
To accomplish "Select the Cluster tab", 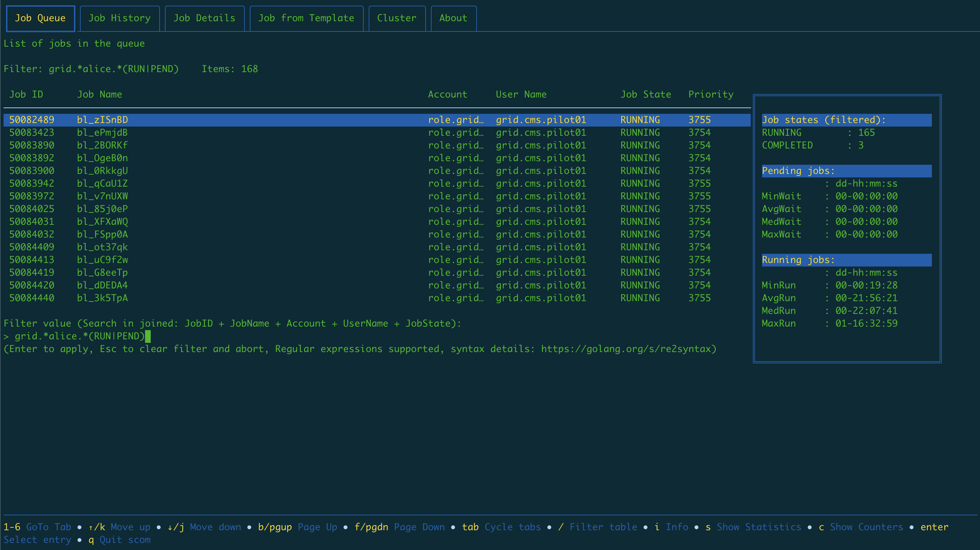I will (396, 18).
